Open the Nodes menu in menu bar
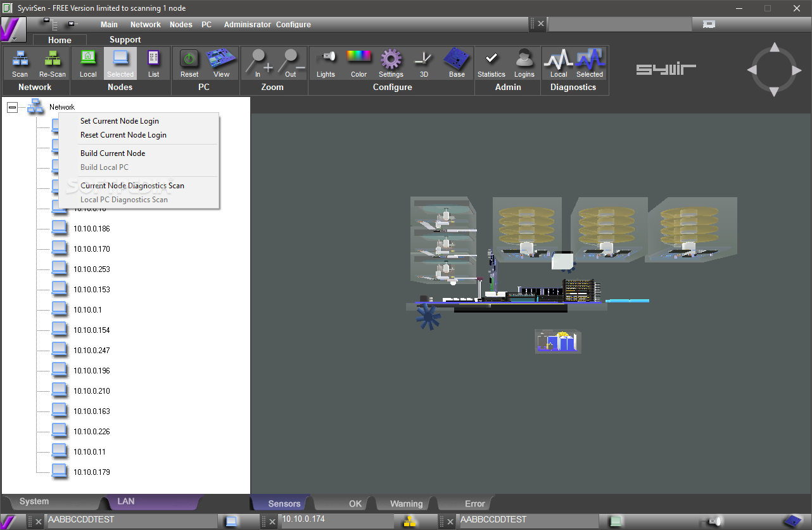The width and height of the screenshot is (812, 530). 181,25
